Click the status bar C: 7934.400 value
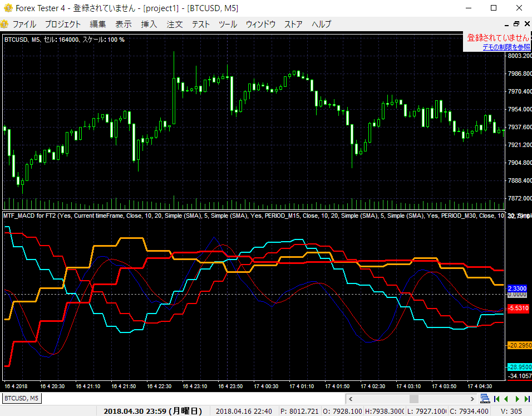The height and width of the screenshot is (416, 532). pos(469,411)
